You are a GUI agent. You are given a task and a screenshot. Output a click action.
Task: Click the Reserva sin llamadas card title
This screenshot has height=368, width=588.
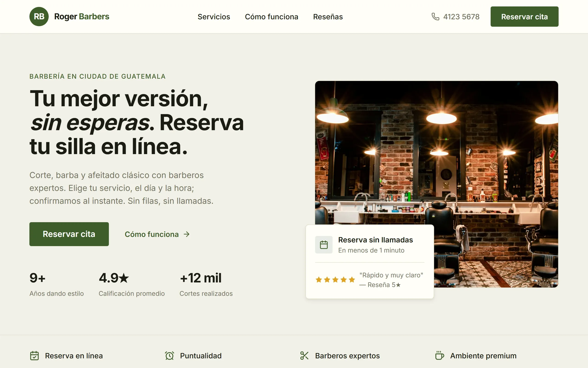[375, 240]
